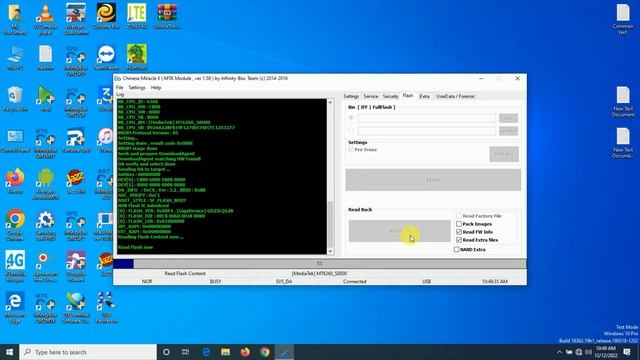The height and width of the screenshot is (360, 640).
Task: Switch to the Settings tab
Action: pos(351,96)
